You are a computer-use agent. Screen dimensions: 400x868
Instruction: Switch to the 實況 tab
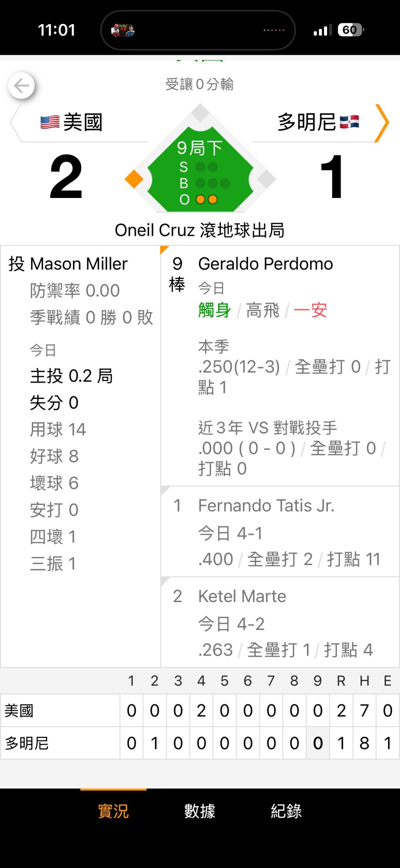113,811
